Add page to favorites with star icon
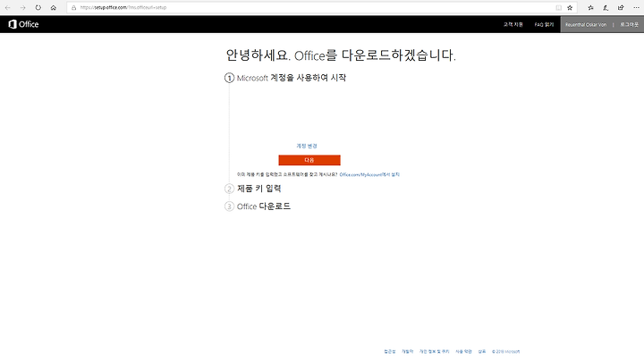Viewport: 644px width, 362px height. [570, 8]
